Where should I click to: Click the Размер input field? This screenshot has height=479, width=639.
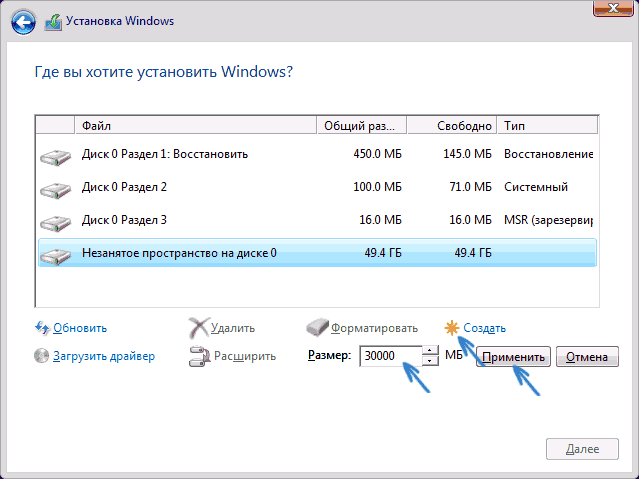coord(391,356)
